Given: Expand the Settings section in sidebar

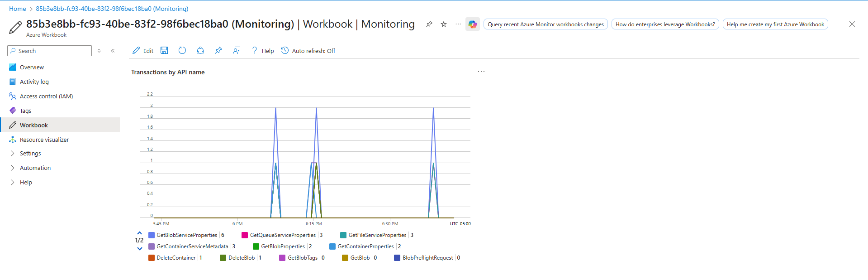Looking at the screenshot, I should 30,154.
